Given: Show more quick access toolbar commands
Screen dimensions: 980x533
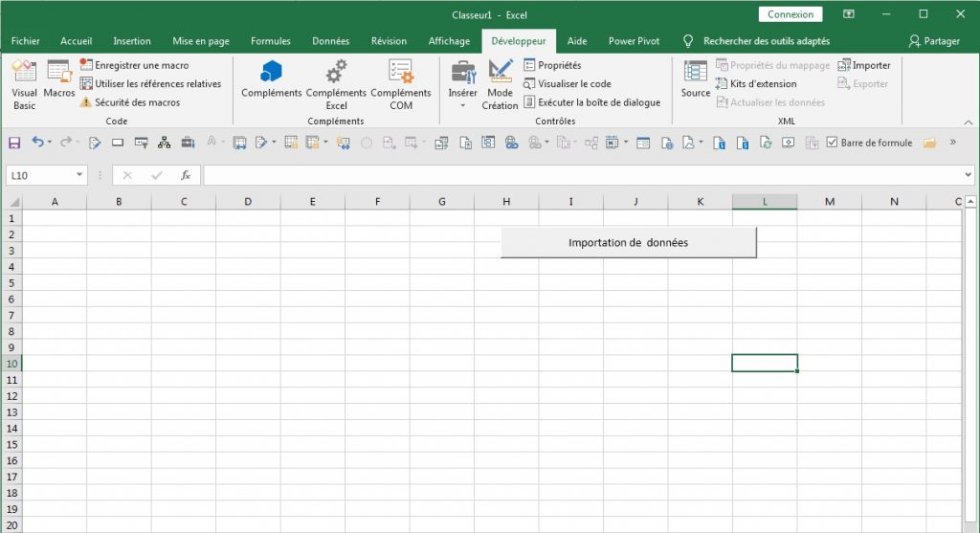Looking at the screenshot, I should [x=953, y=143].
